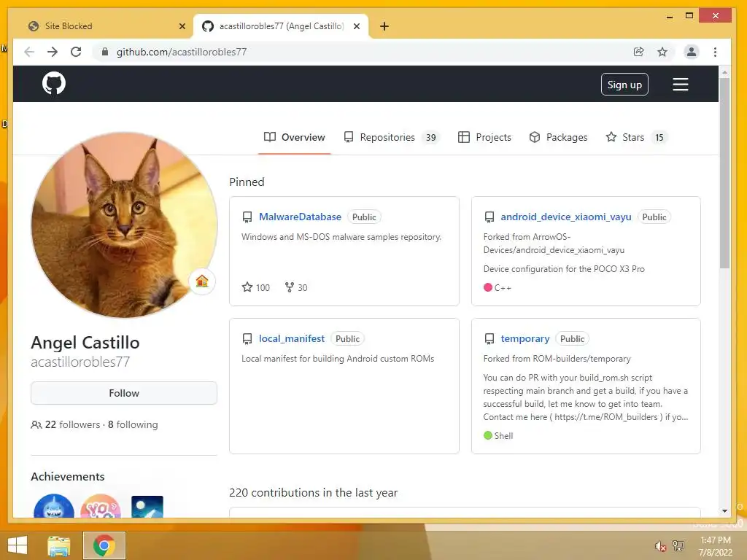The width and height of the screenshot is (747, 560).
Task: Click the Achievements heading link
Action: (x=68, y=477)
